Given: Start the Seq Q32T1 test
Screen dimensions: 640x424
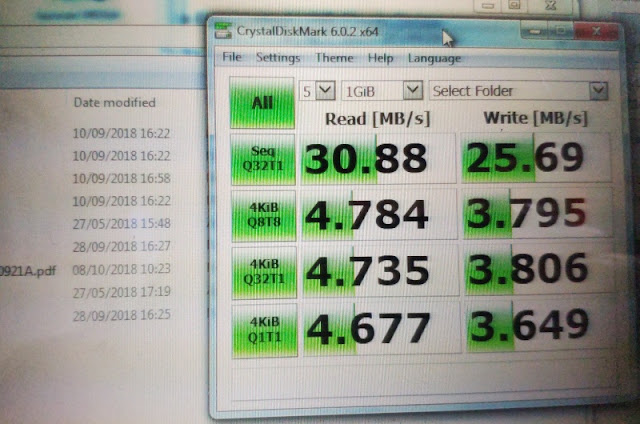Looking at the screenshot, I should [263, 159].
